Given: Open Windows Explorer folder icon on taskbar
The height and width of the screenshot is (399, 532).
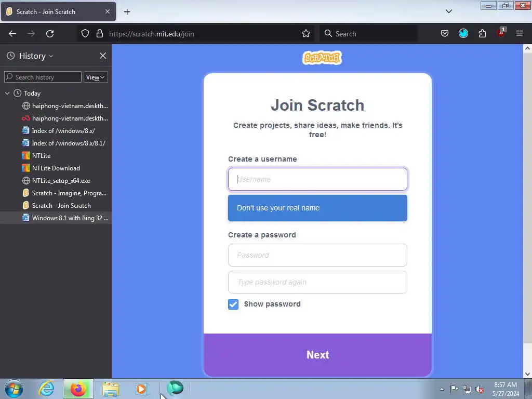Looking at the screenshot, I should click(x=111, y=390).
